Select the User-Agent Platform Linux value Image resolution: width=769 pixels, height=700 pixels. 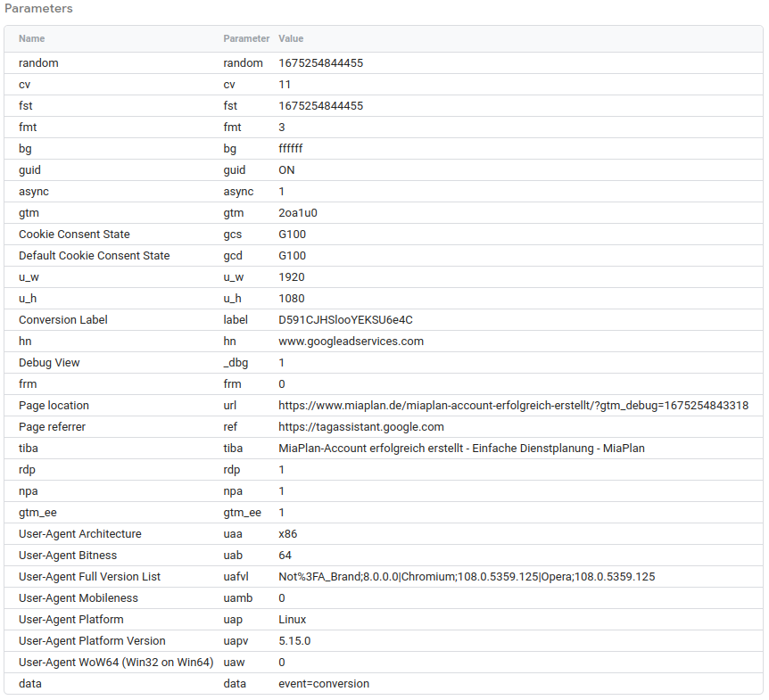[293, 620]
